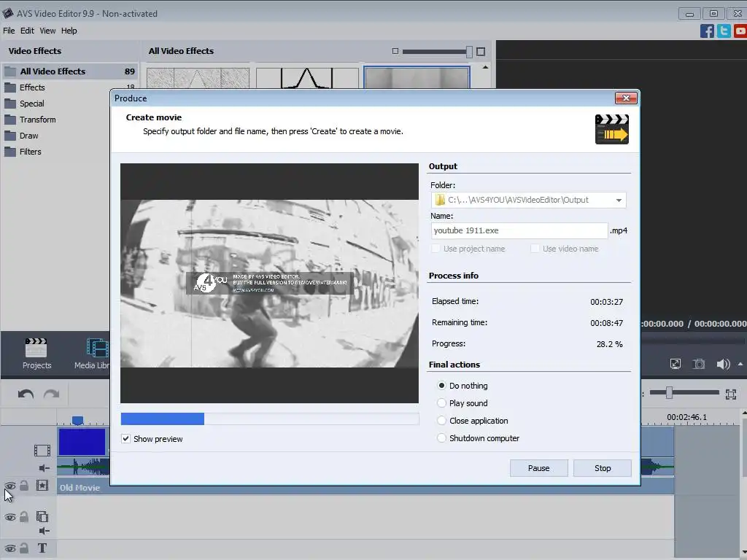Click the small thumbnail size icon
The height and width of the screenshot is (560, 747).
pos(395,51)
